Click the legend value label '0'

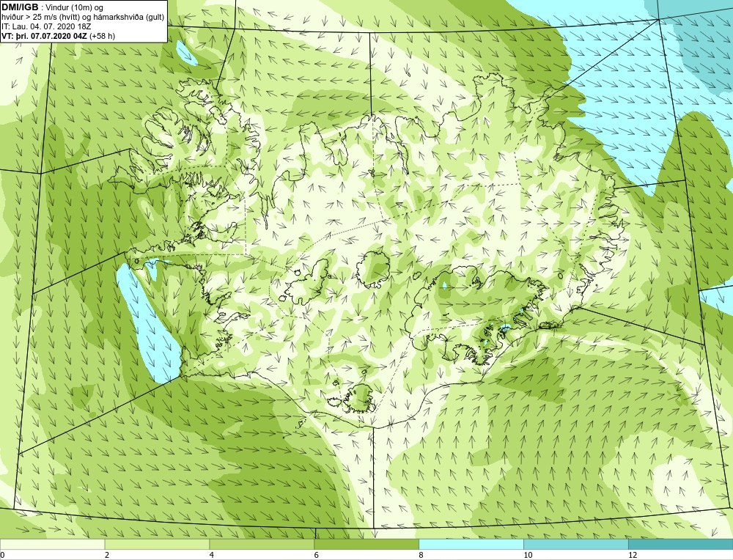(2, 555)
